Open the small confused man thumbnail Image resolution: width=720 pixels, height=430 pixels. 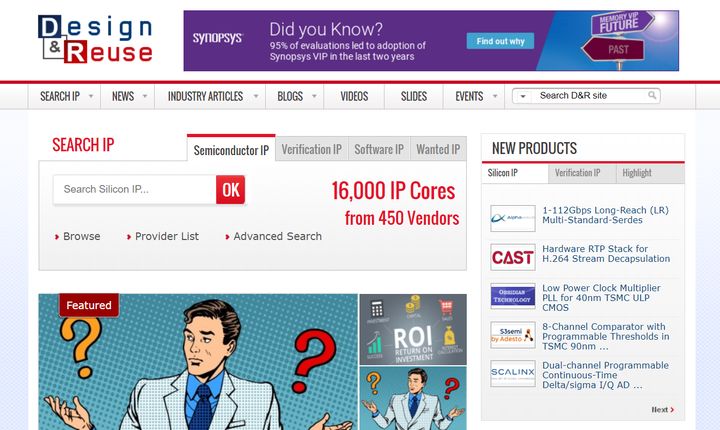point(413,398)
